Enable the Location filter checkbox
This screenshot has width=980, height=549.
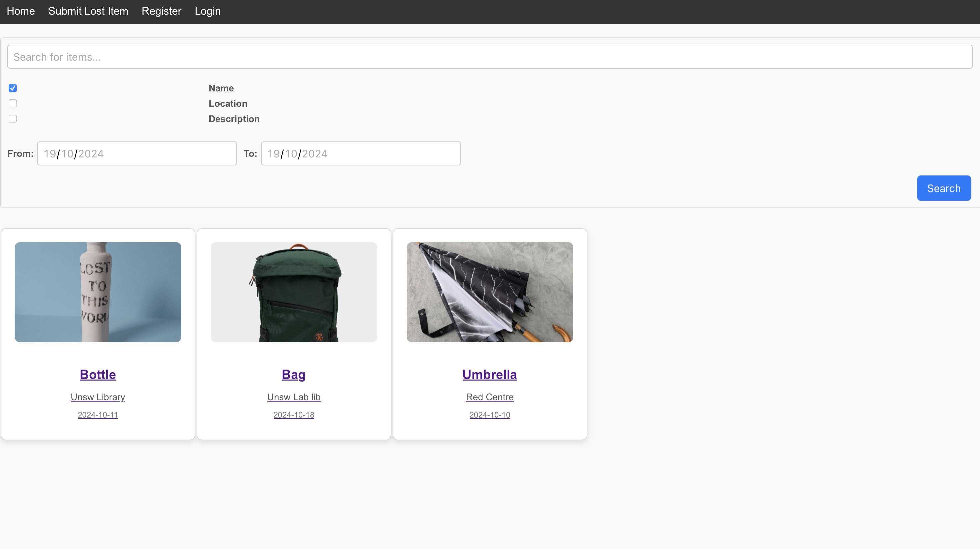point(13,103)
